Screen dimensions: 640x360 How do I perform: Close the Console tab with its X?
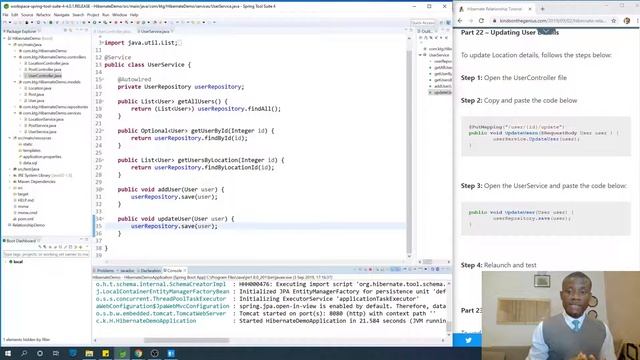184,271
